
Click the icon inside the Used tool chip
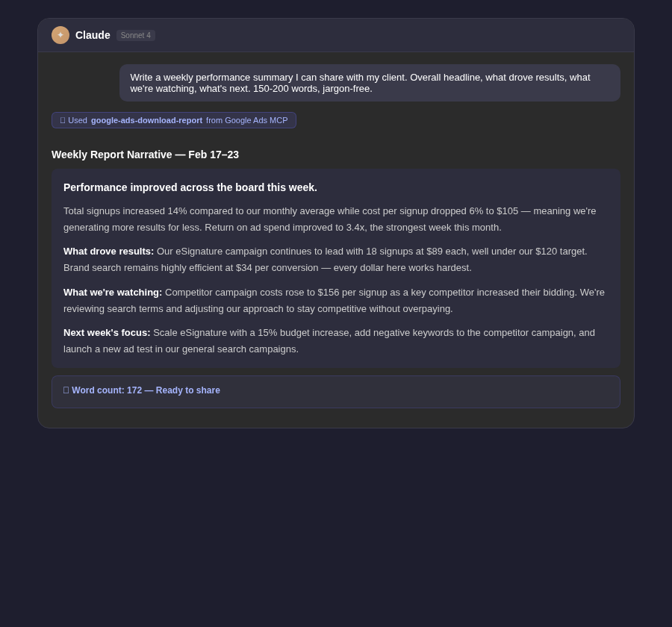coord(63,120)
